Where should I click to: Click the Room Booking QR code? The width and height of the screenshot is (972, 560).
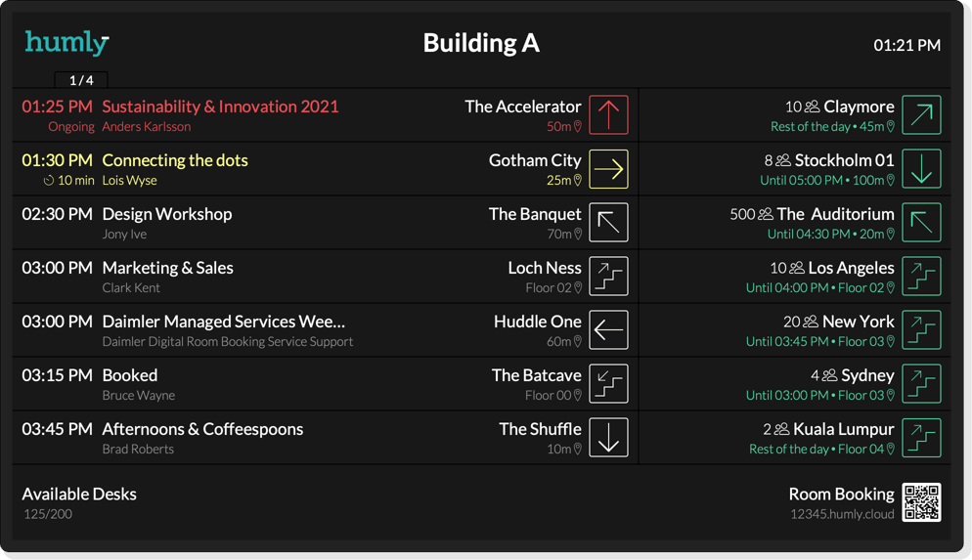point(921,502)
